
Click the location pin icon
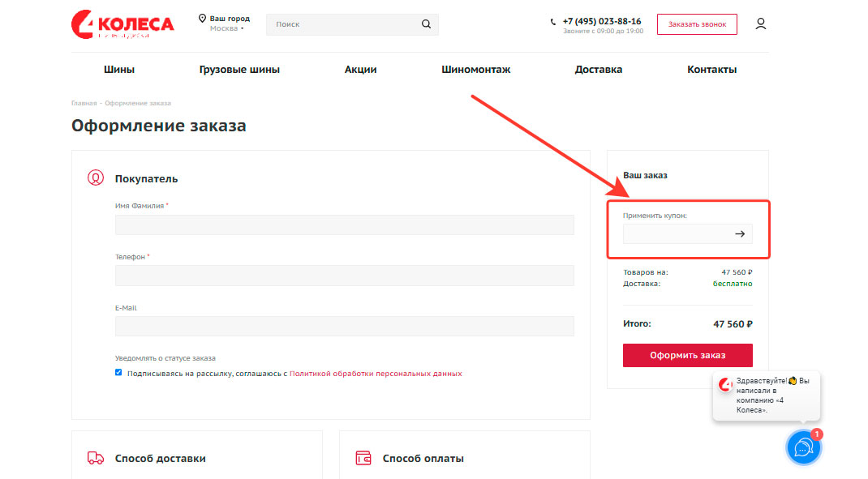pyautogui.click(x=202, y=19)
